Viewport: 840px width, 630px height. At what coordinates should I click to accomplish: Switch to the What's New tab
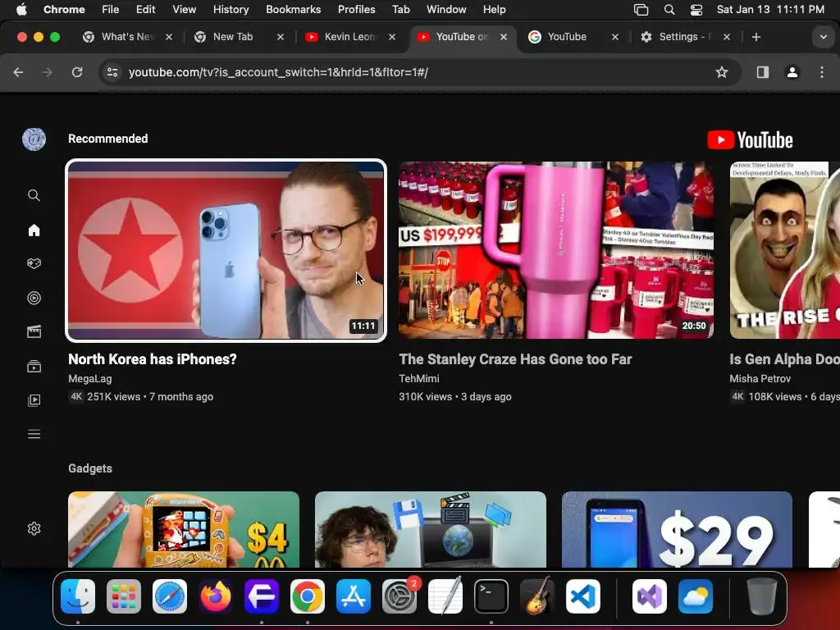[127, 37]
